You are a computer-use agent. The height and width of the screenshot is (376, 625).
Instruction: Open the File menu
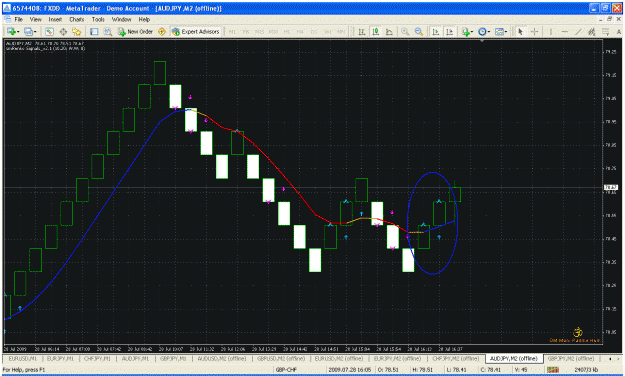pos(19,19)
